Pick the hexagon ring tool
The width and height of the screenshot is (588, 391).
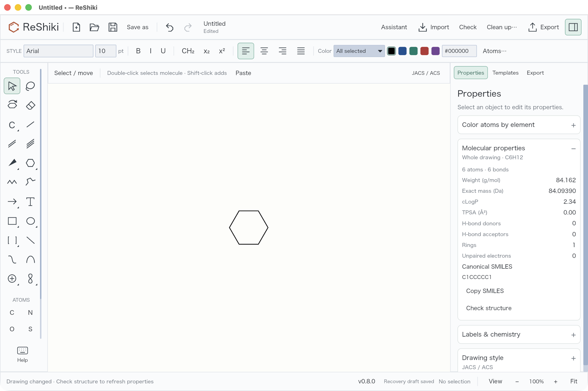(31, 163)
